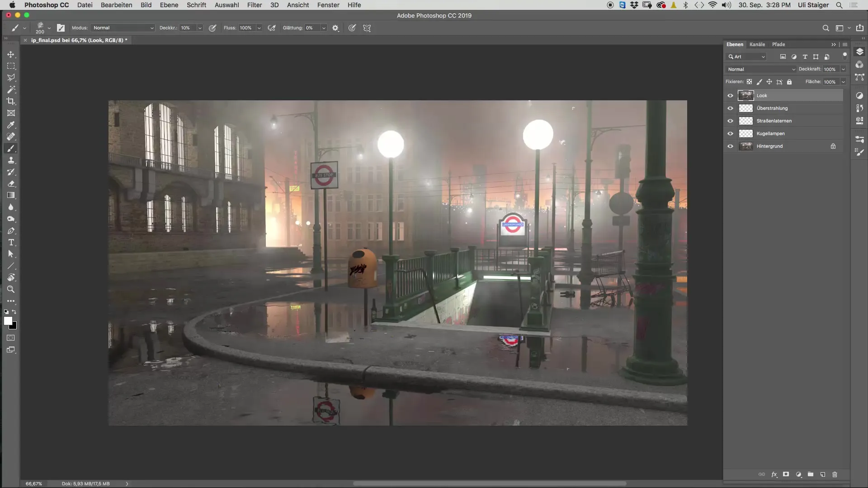Select the Gradient tool
This screenshot has height=488, width=868.
tap(11, 195)
